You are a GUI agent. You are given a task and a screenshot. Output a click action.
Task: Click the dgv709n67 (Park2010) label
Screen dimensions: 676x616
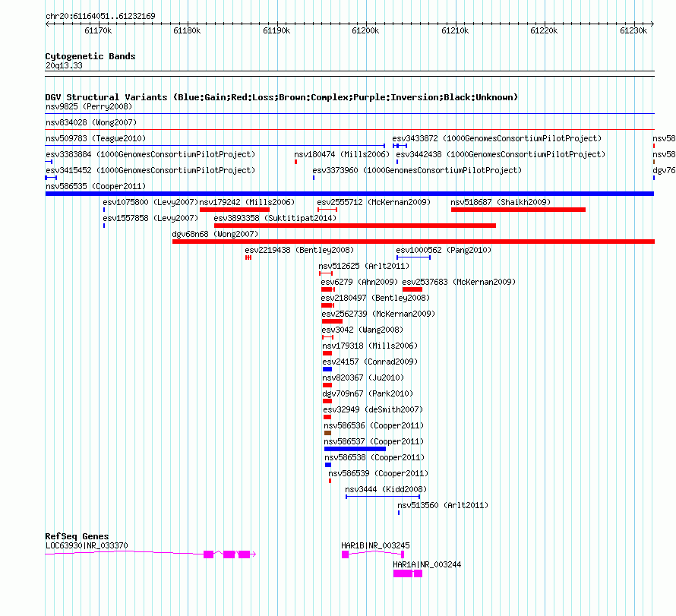(368, 393)
